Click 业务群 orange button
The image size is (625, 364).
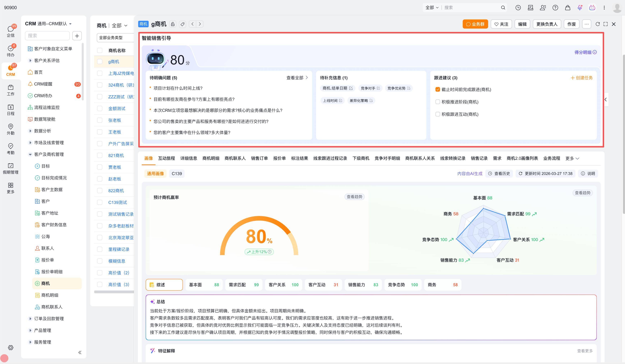pyautogui.click(x=475, y=24)
